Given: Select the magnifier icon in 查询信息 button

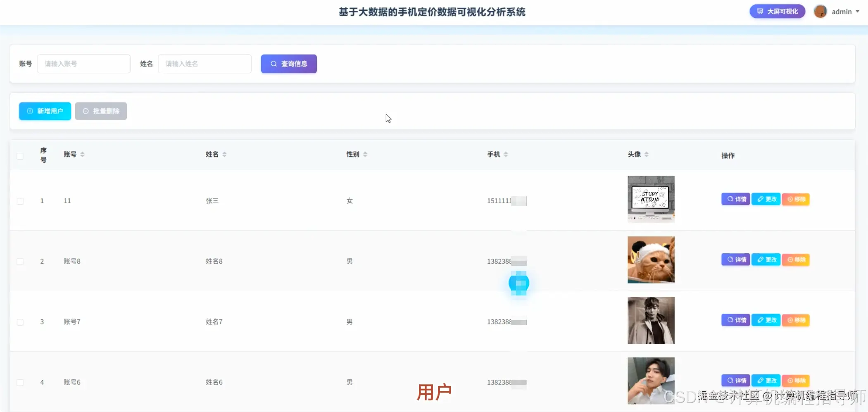Looking at the screenshot, I should click(274, 64).
